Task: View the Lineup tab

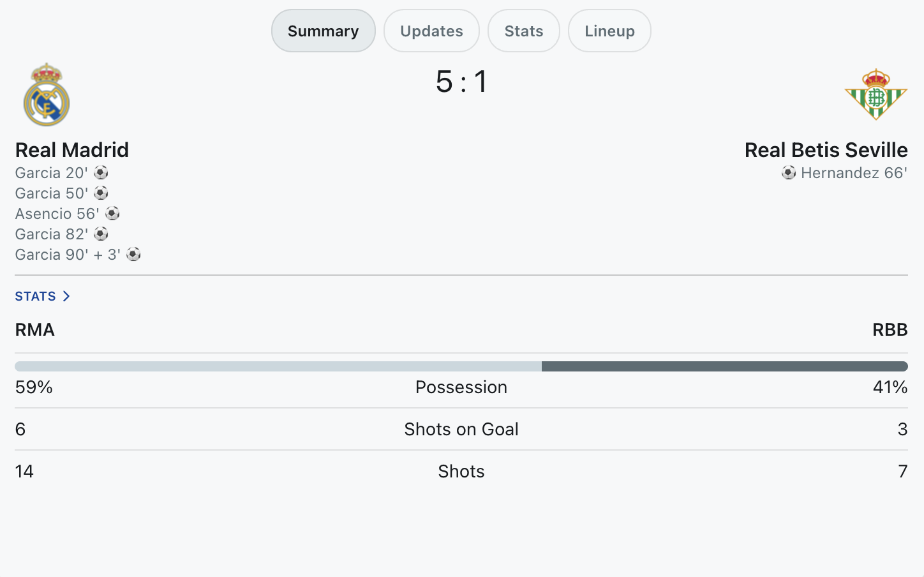Action: (609, 31)
